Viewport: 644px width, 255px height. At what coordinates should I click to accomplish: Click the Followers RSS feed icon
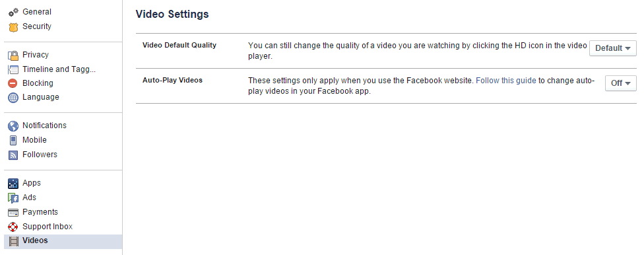pyautogui.click(x=13, y=155)
